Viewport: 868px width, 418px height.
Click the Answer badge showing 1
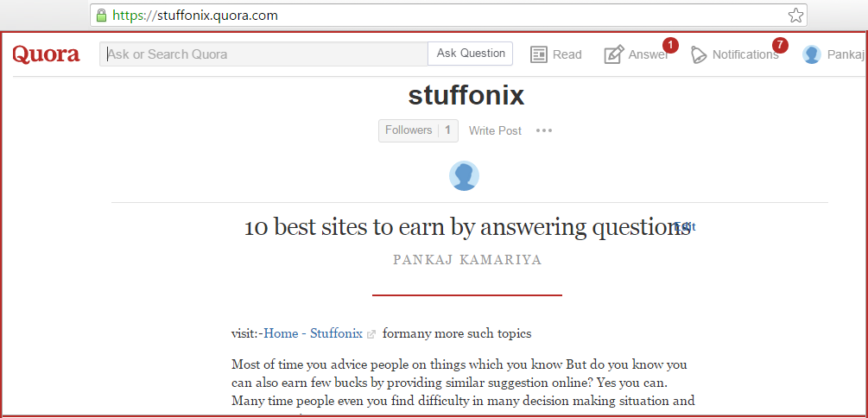pyautogui.click(x=670, y=45)
